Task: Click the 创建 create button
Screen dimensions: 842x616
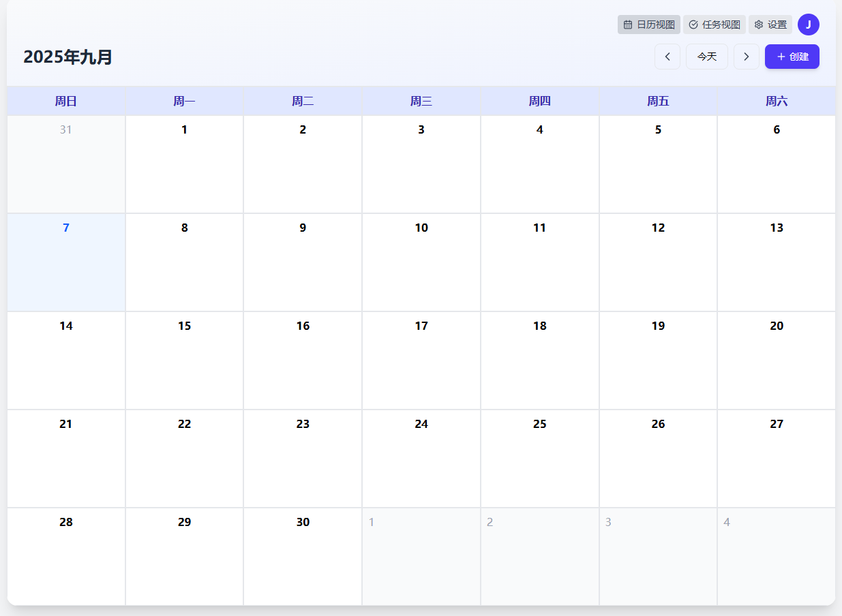Action: 792,57
